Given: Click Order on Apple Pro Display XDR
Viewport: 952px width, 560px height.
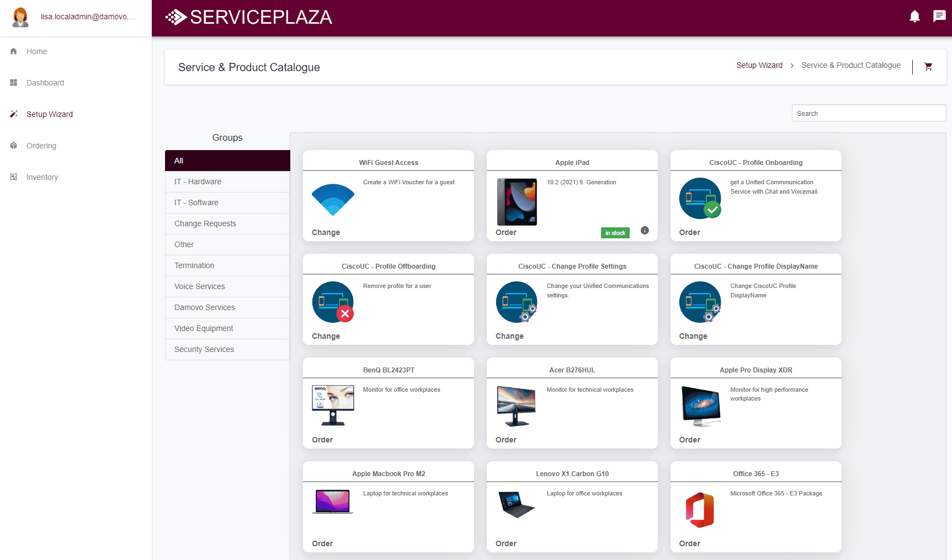Looking at the screenshot, I should point(689,440).
